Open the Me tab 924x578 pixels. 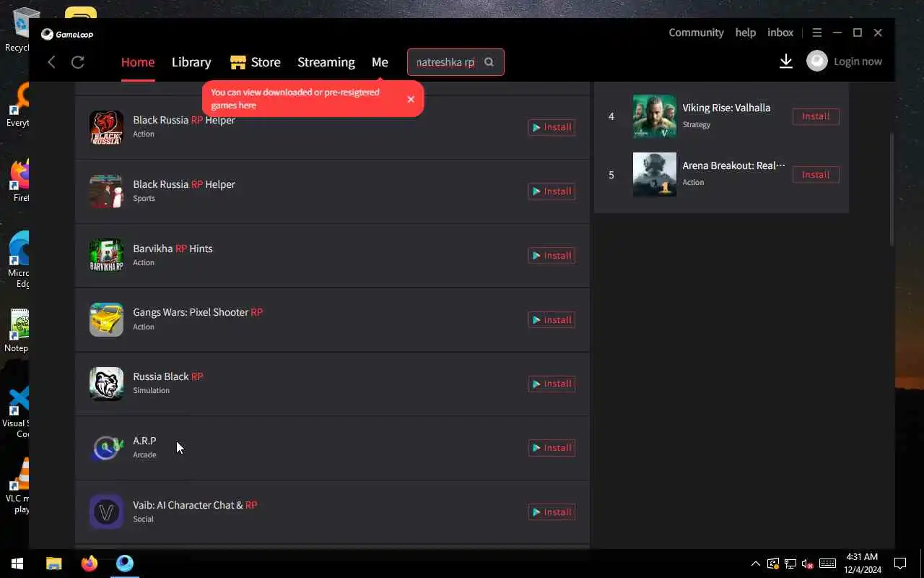(380, 62)
